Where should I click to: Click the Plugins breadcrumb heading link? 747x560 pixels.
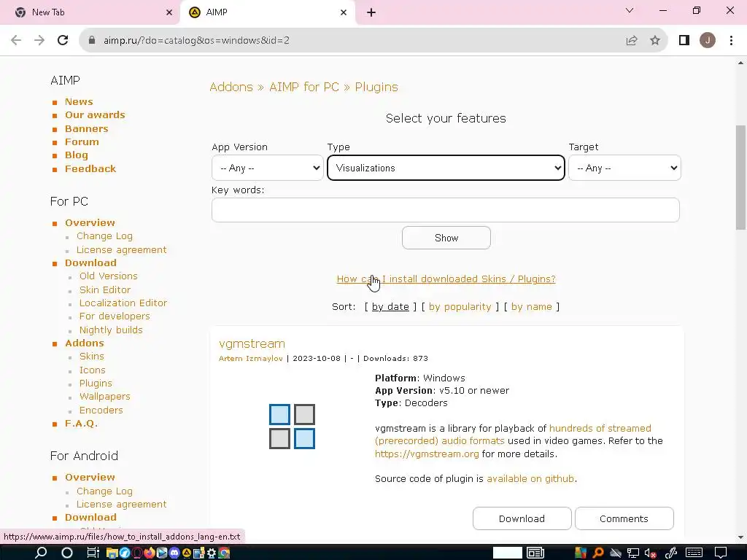click(x=376, y=87)
